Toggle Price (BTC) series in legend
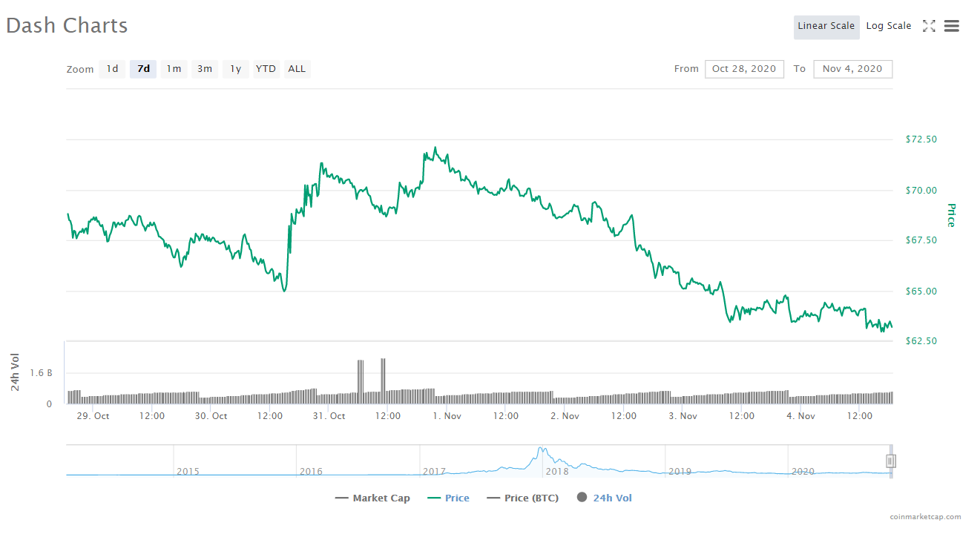Image resolution: width=980 pixels, height=537 pixels. pyautogui.click(x=523, y=498)
